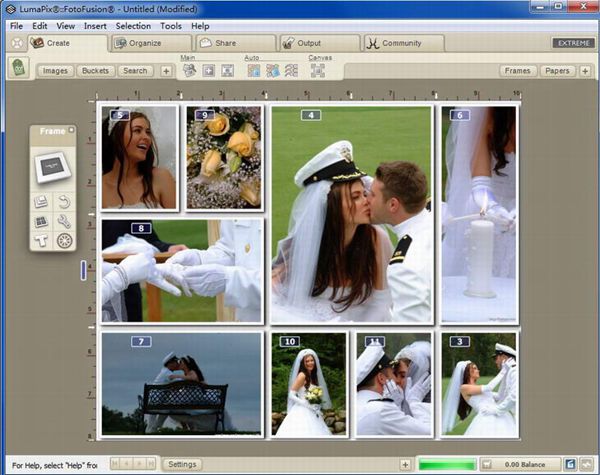Click the stacked layers icon in the Frame panel
The width and height of the screenshot is (600, 475).
point(41,201)
